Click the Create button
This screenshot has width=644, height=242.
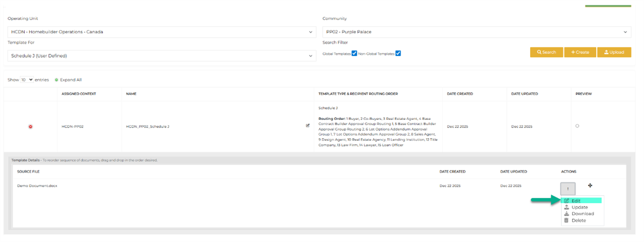[580, 52]
